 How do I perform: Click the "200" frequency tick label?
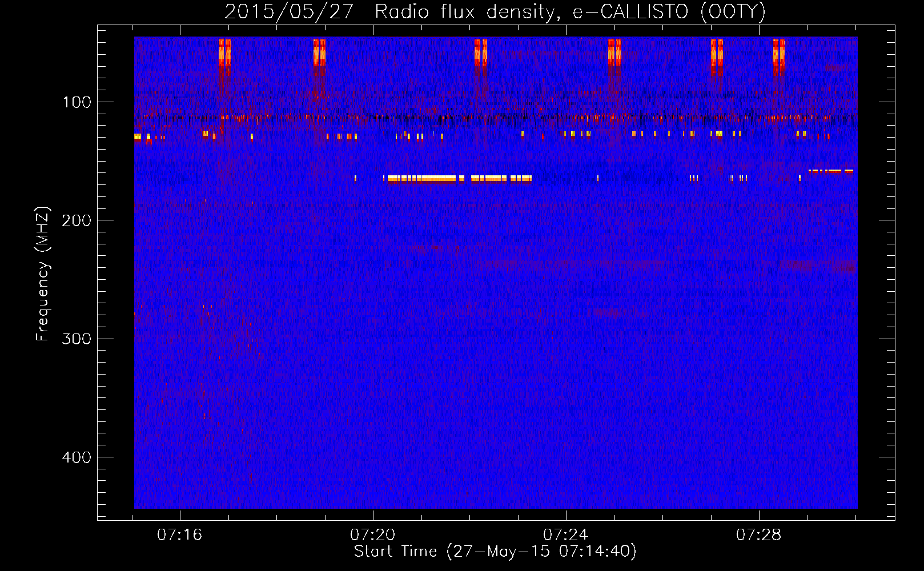(x=77, y=220)
